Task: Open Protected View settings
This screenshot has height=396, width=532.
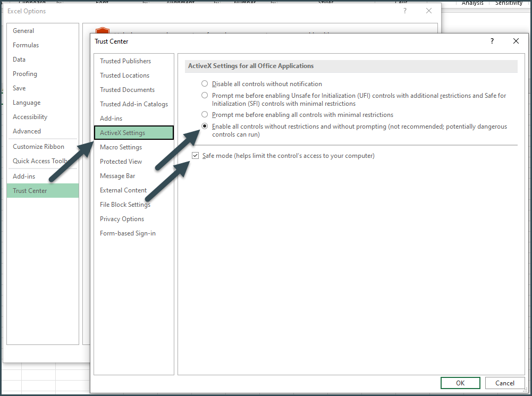Action: click(120, 161)
